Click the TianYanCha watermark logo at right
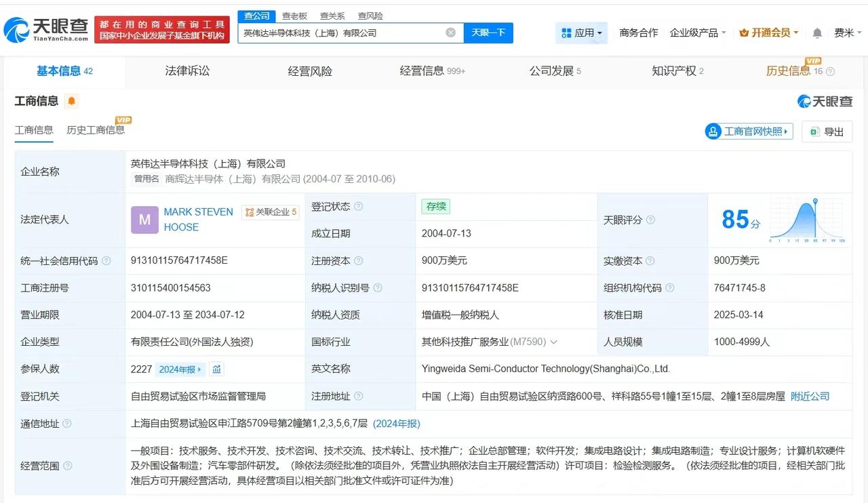The height and width of the screenshot is (503, 868). [825, 101]
